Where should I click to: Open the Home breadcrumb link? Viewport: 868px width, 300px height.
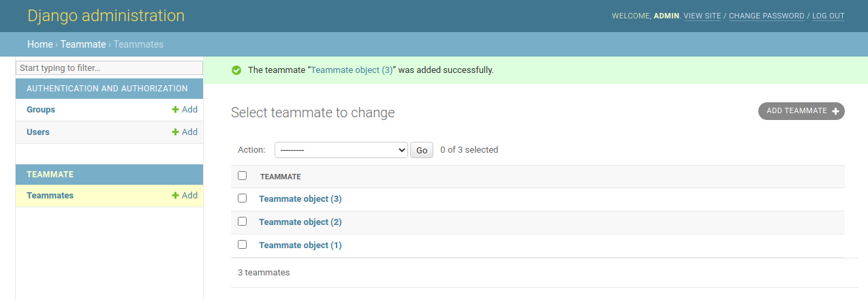tap(40, 44)
